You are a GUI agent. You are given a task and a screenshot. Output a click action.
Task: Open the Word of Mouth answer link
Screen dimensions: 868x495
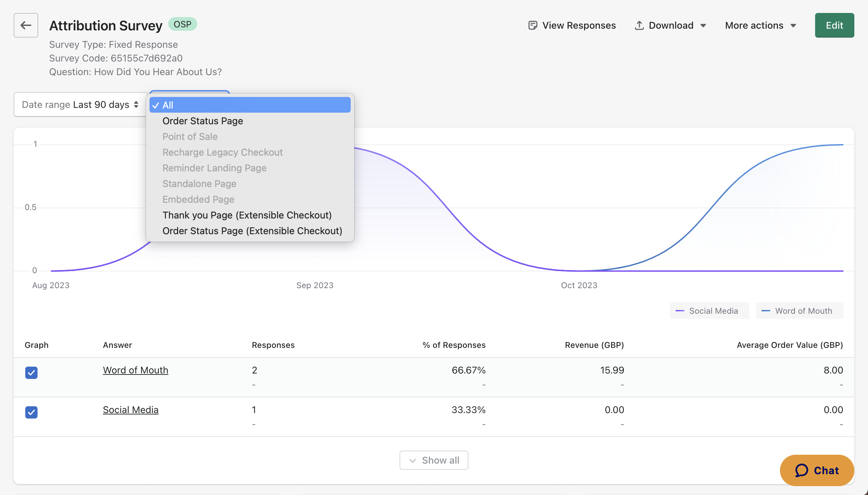(x=135, y=370)
